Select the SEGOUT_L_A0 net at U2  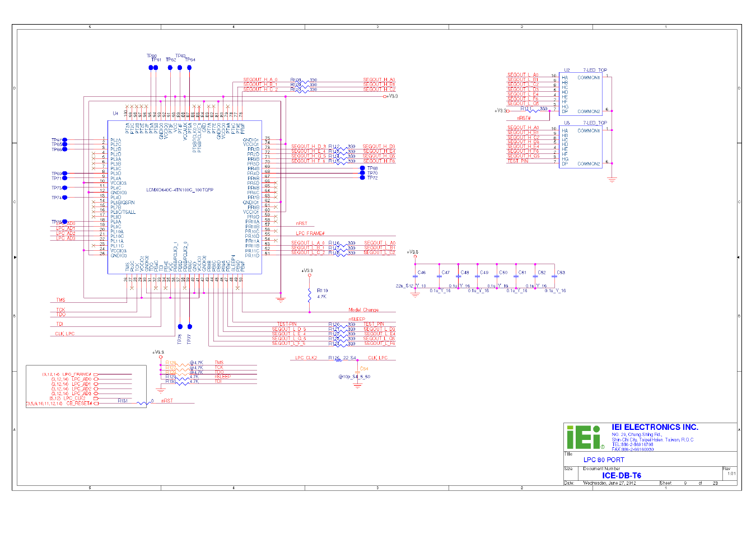[523, 75]
